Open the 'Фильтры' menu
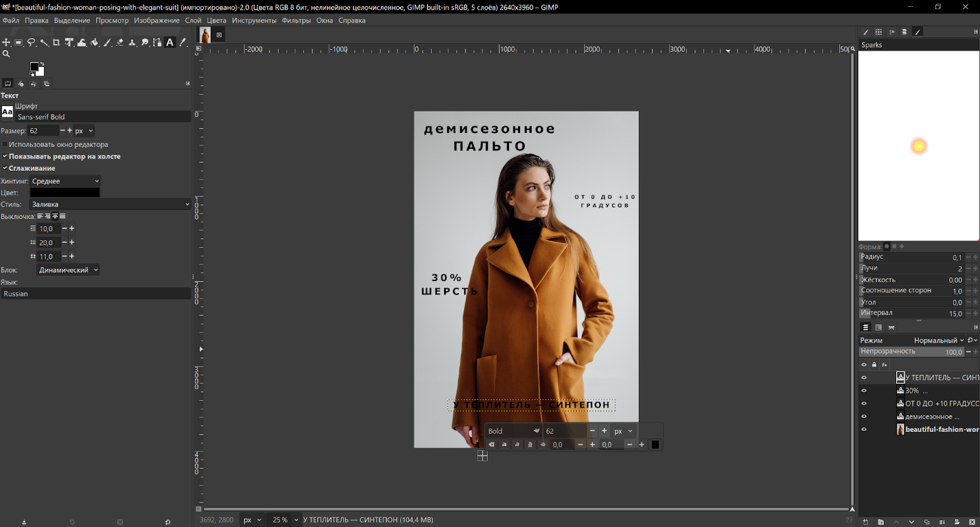The image size is (980, 527). [x=296, y=20]
